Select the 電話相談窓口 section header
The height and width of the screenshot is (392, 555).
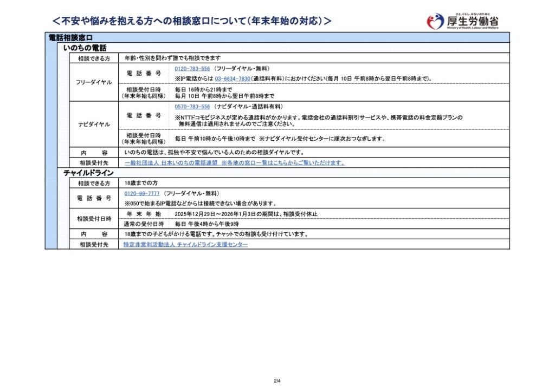71,37
